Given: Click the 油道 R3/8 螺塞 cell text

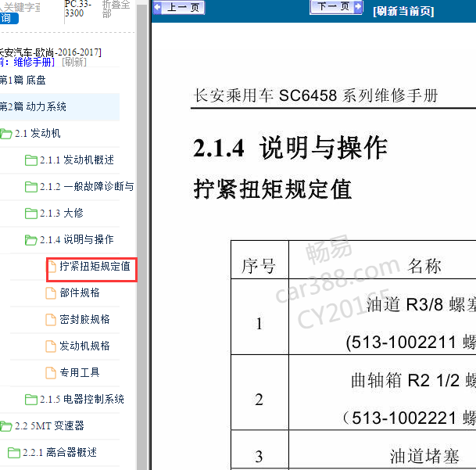Looking at the screenshot, I should (x=421, y=305).
